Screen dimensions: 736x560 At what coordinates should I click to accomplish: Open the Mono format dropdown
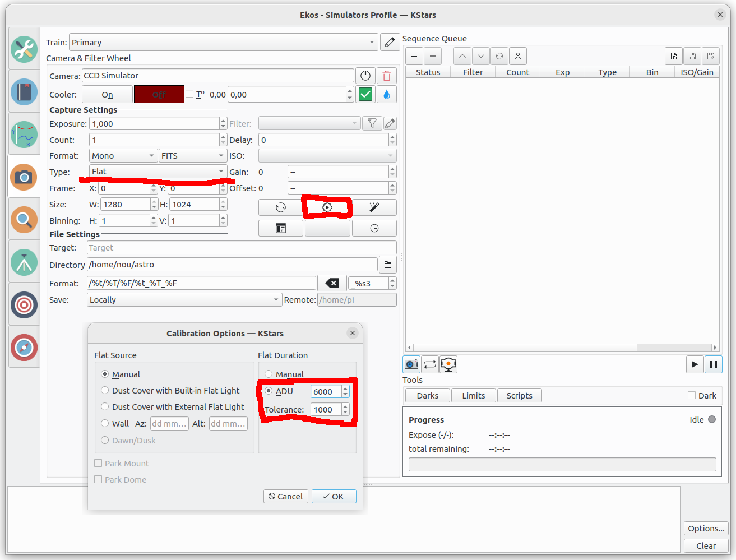(x=123, y=156)
